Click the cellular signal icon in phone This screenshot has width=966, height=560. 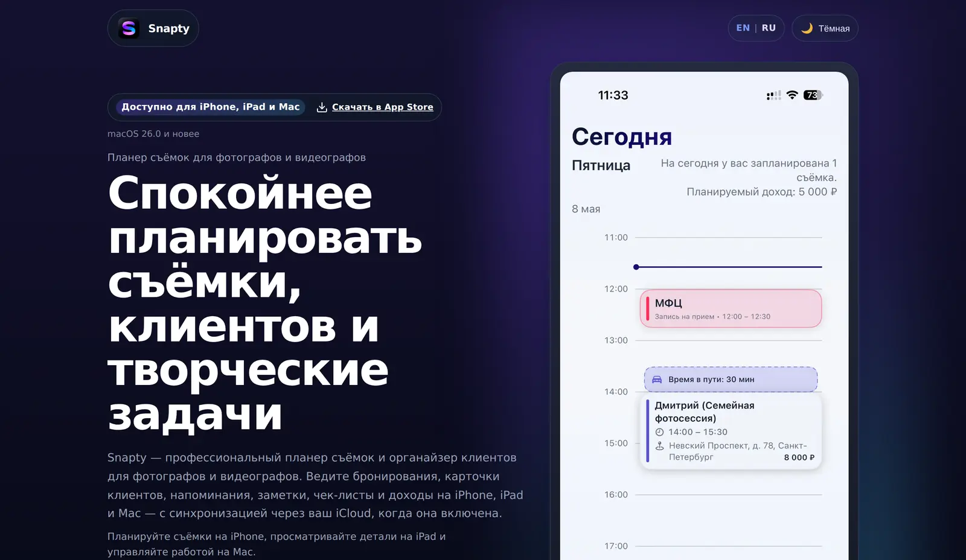click(773, 95)
